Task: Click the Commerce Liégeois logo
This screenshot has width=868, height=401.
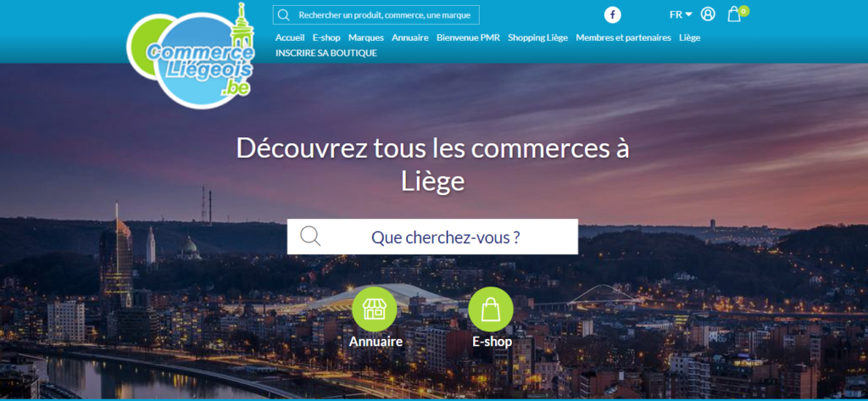Action: point(191,58)
